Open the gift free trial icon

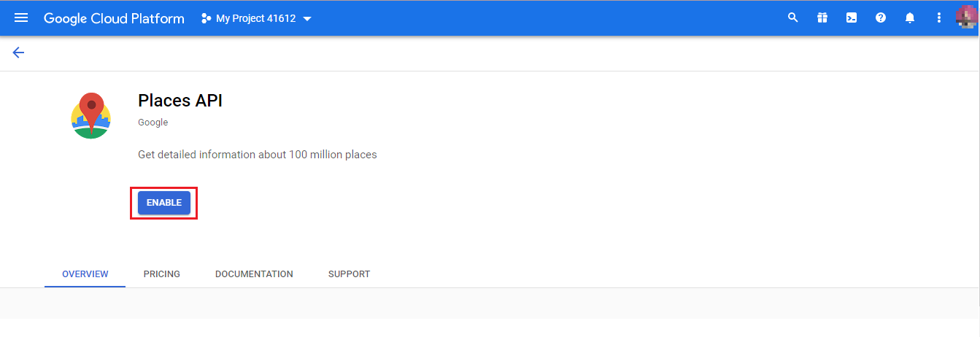822,18
